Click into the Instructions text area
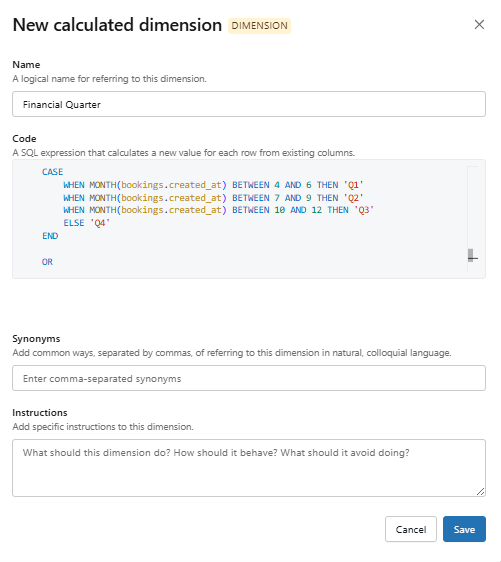The height and width of the screenshot is (562, 501). [249, 468]
